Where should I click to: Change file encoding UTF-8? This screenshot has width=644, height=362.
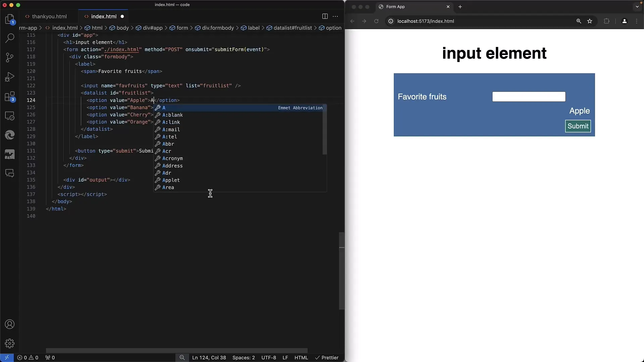point(269,358)
